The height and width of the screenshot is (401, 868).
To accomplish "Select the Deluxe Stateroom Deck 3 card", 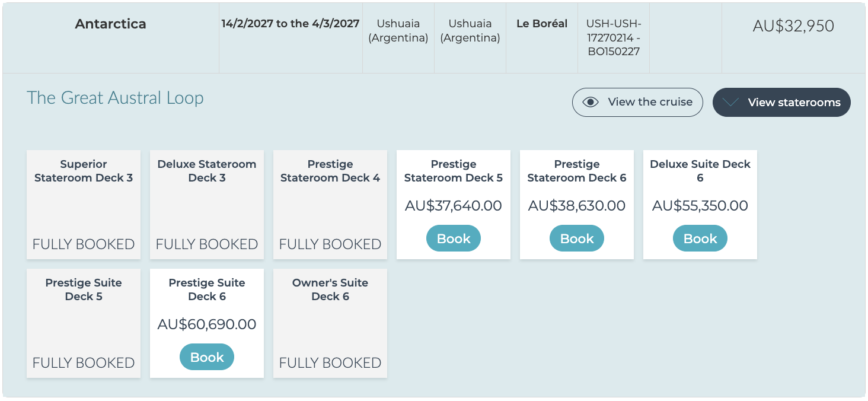I will click(x=207, y=205).
